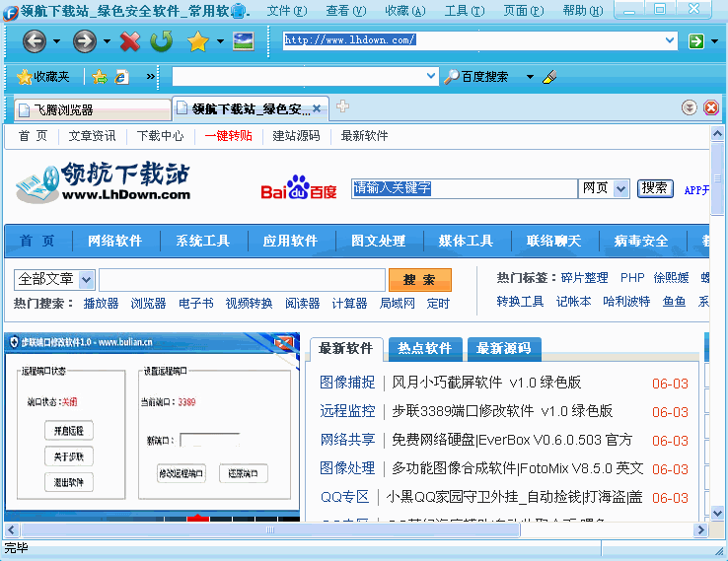Open the 收藏夹 favorites star button
The image size is (728, 561).
42,77
